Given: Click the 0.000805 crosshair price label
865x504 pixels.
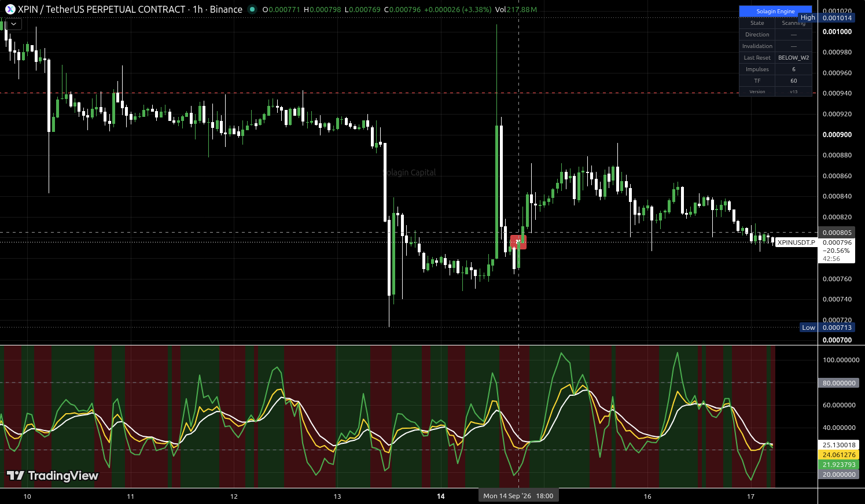Looking at the screenshot, I should 837,233.
